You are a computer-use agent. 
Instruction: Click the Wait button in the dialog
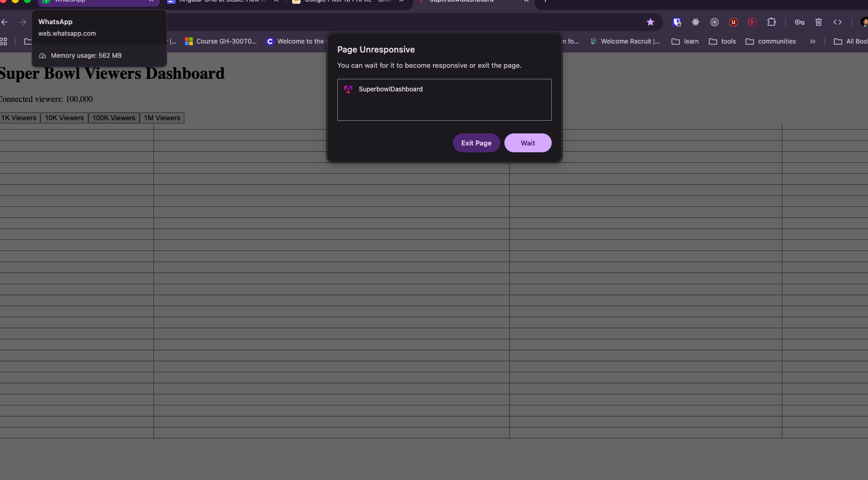pos(528,142)
